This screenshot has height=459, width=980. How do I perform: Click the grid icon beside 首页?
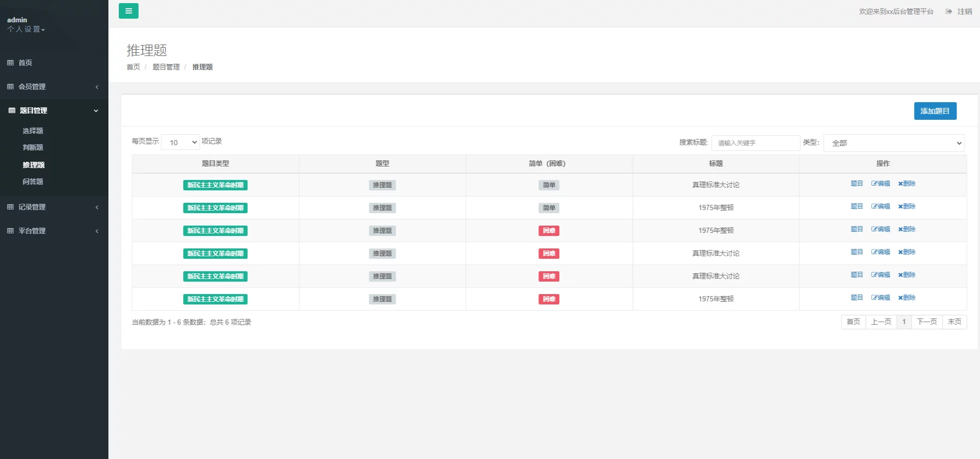[10, 63]
